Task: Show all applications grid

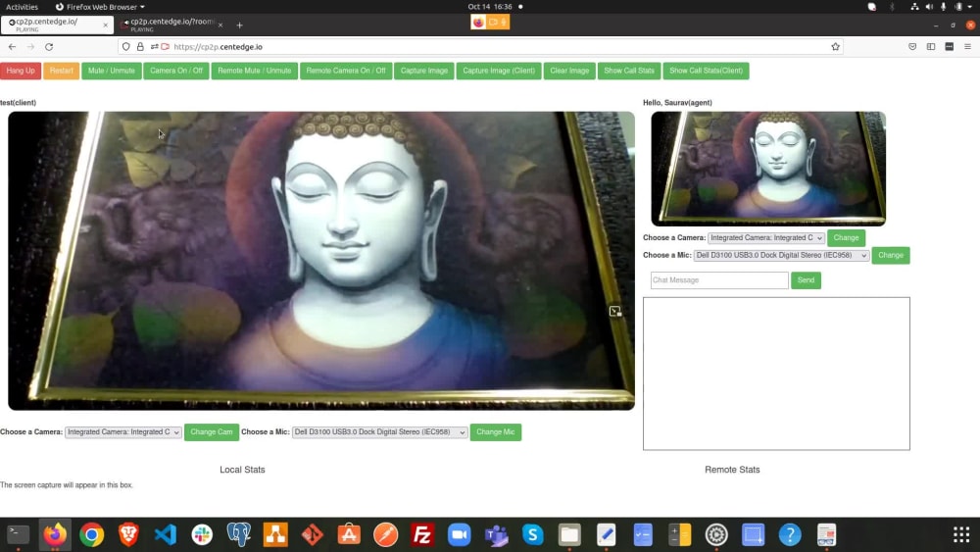Action: coord(961,534)
